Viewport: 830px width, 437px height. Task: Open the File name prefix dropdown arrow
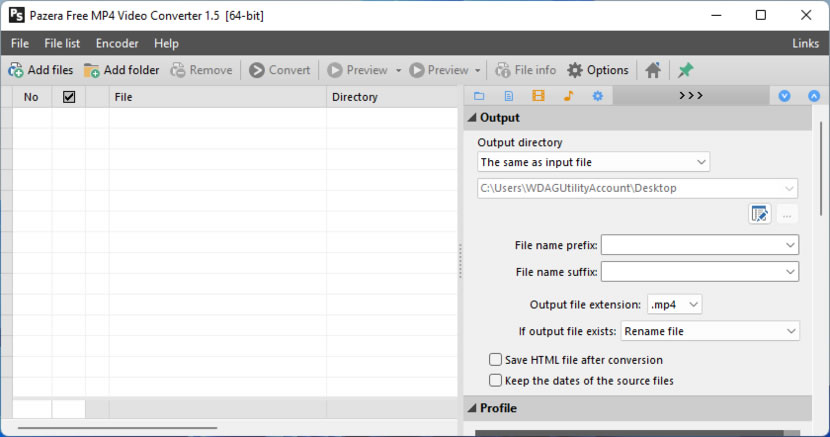click(x=790, y=245)
